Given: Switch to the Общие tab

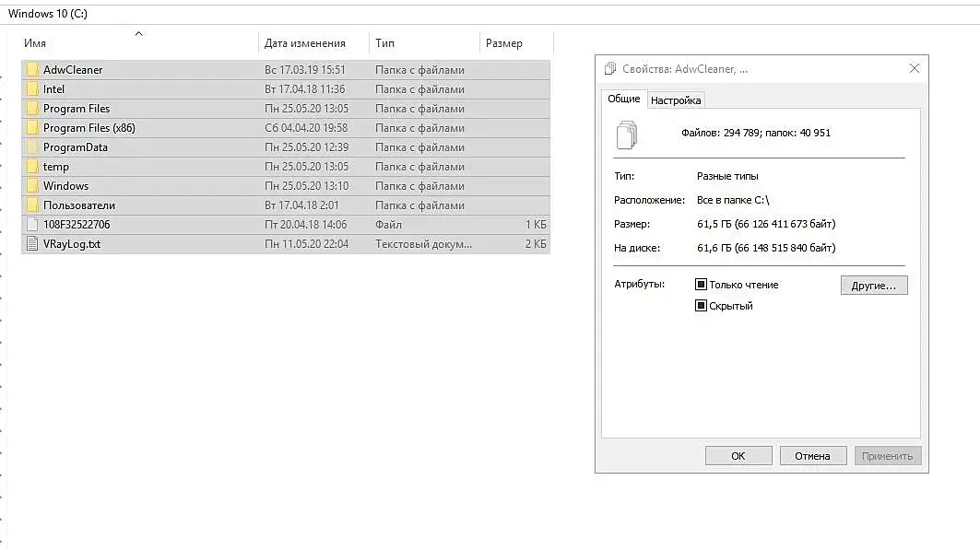Looking at the screenshot, I should click(624, 99).
